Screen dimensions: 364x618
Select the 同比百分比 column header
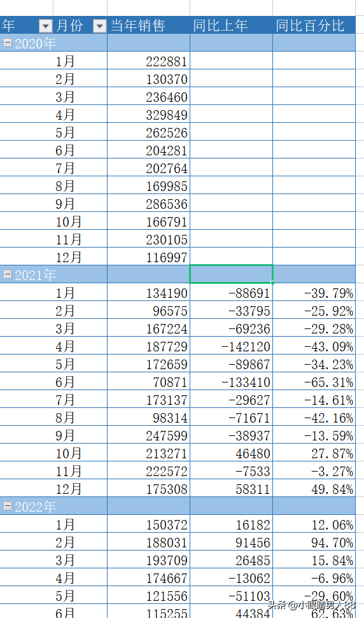tap(314, 25)
